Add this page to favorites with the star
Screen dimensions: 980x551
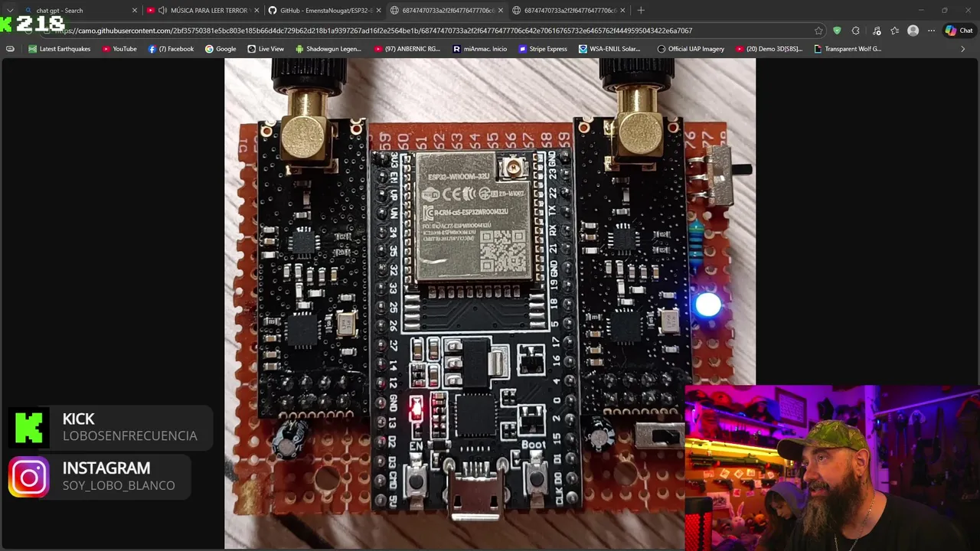818,31
